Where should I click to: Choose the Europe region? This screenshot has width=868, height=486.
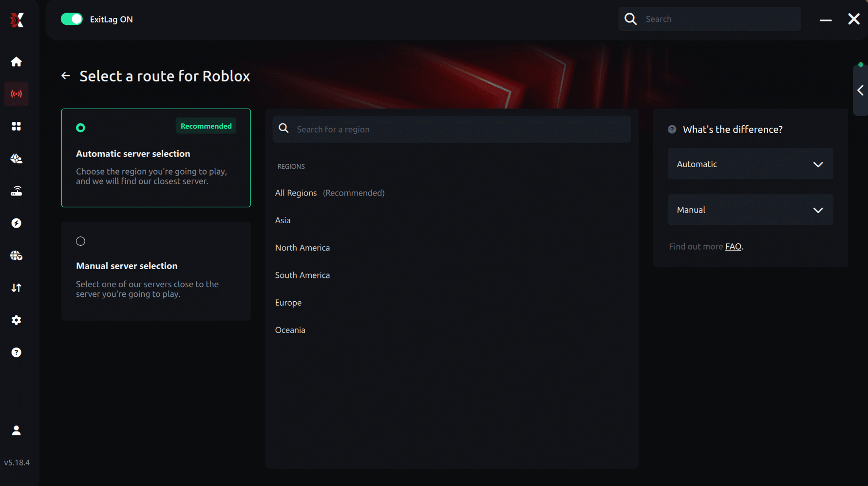click(288, 303)
